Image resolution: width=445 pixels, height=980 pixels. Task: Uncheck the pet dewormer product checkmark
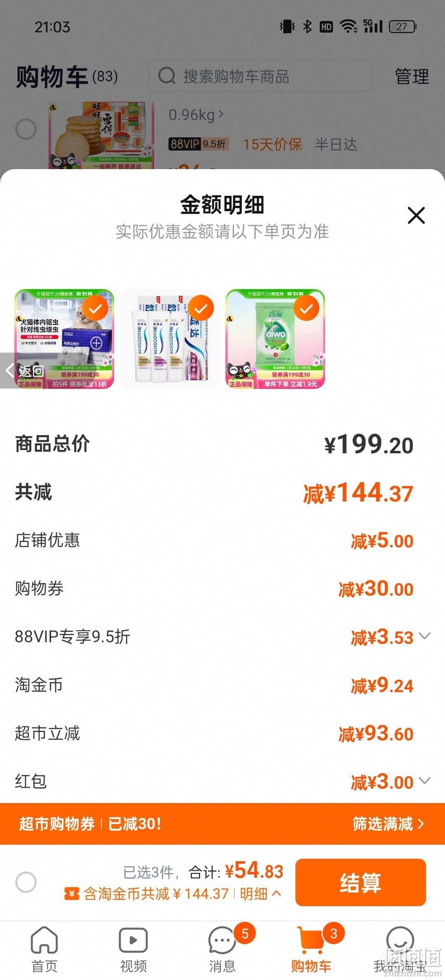pos(96,308)
